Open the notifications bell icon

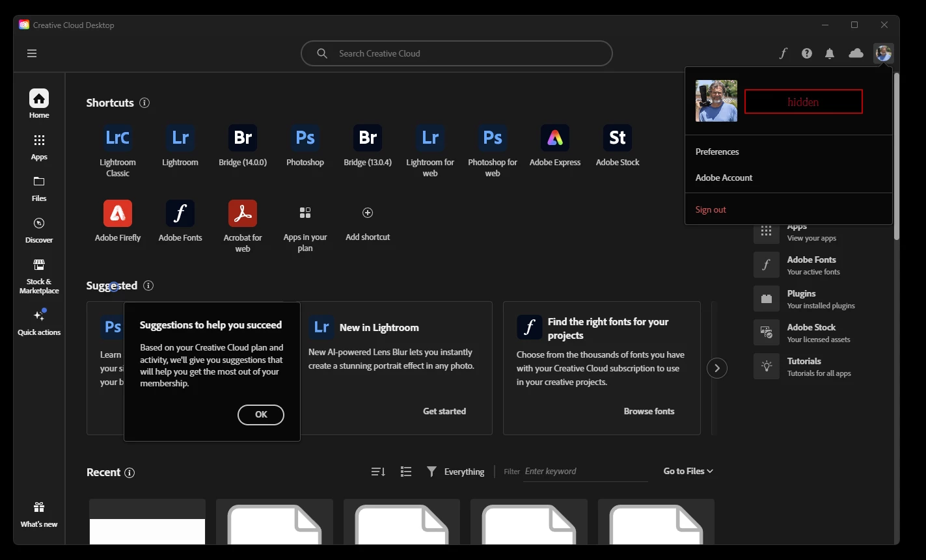point(830,53)
